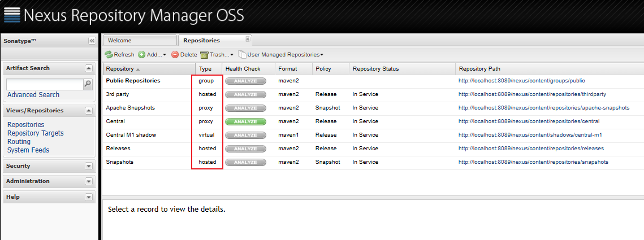Click the User Managed Repositories icon

point(243,55)
